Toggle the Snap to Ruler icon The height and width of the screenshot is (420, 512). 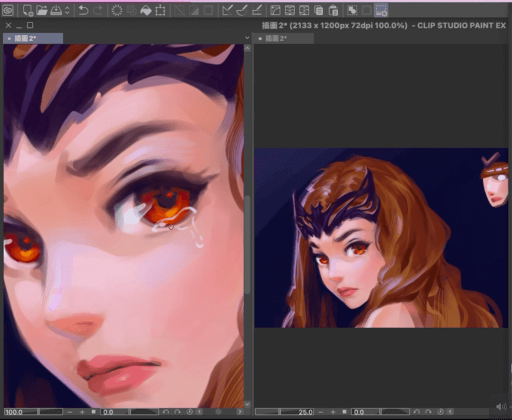point(227,10)
